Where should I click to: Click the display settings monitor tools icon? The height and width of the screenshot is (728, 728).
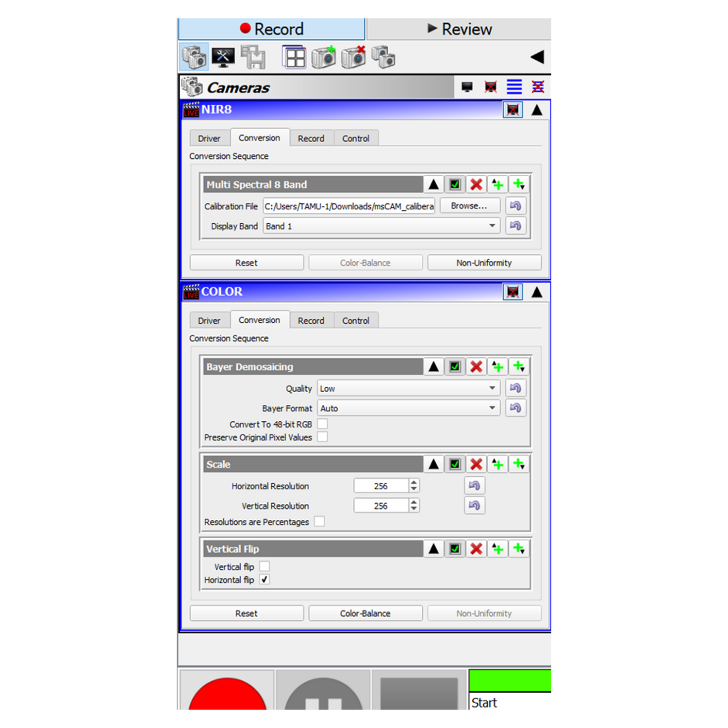223,58
